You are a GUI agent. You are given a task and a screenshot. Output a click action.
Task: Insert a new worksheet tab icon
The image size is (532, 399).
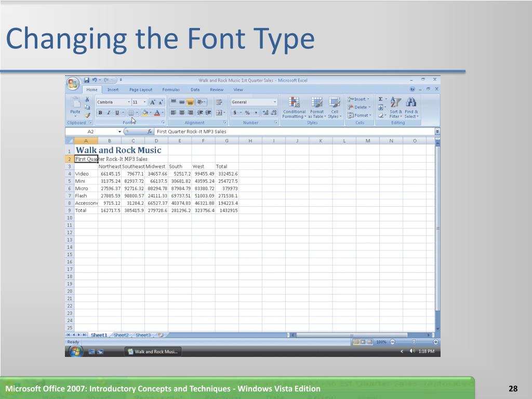(161, 335)
